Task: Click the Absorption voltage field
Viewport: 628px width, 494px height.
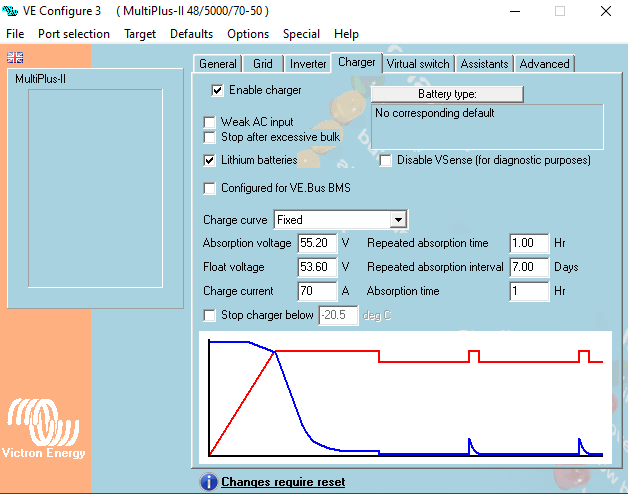Action: (x=317, y=243)
